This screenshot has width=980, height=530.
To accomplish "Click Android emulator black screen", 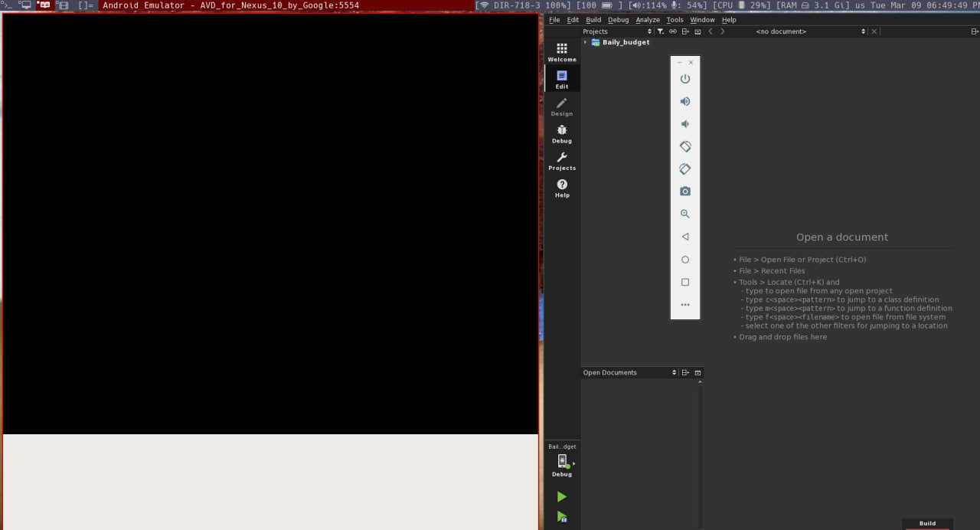I will pos(270,224).
